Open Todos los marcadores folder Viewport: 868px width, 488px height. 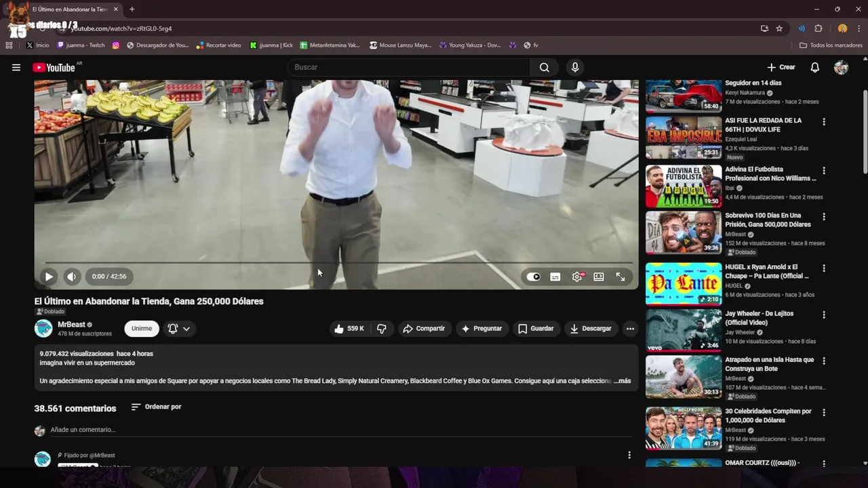pos(831,45)
